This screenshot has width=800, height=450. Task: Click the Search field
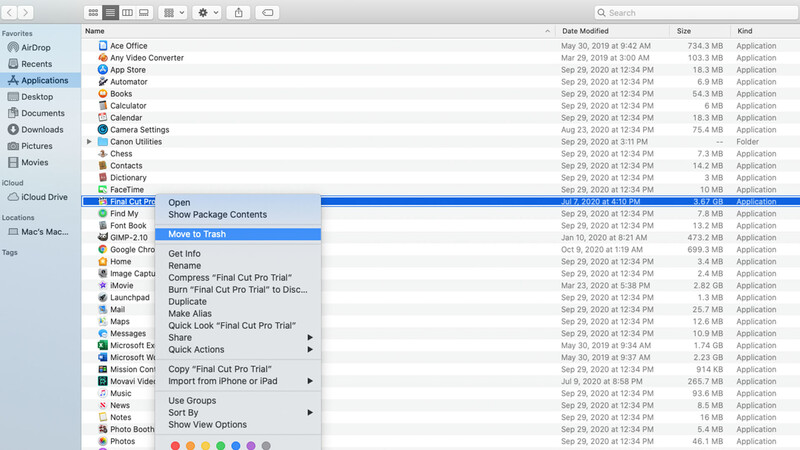coord(696,12)
